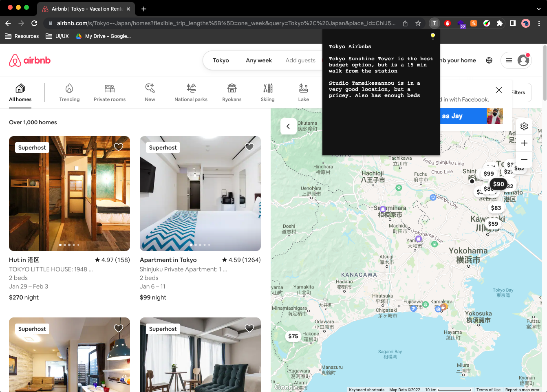Select the All homes category
Image resolution: width=547 pixels, height=392 pixels.
[20, 92]
